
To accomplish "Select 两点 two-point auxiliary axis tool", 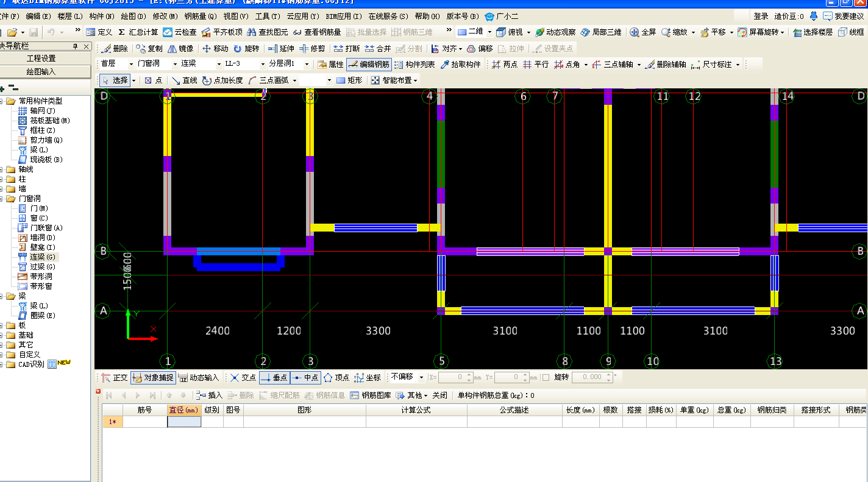I will click(x=505, y=64).
